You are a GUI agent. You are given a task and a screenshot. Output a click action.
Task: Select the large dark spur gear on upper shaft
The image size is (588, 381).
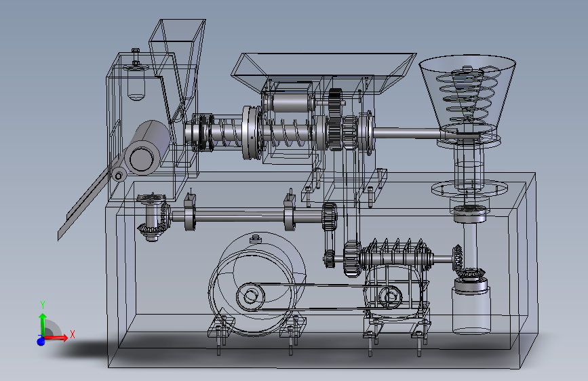[335, 120]
